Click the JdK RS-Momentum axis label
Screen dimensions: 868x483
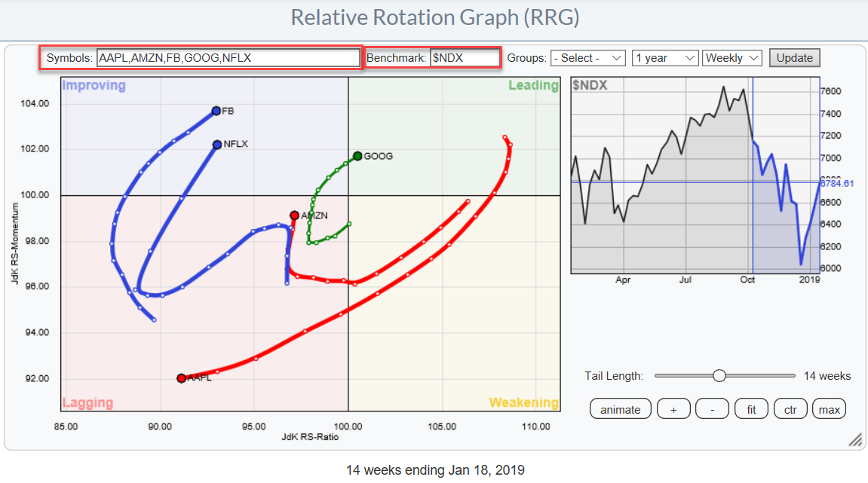(14, 243)
